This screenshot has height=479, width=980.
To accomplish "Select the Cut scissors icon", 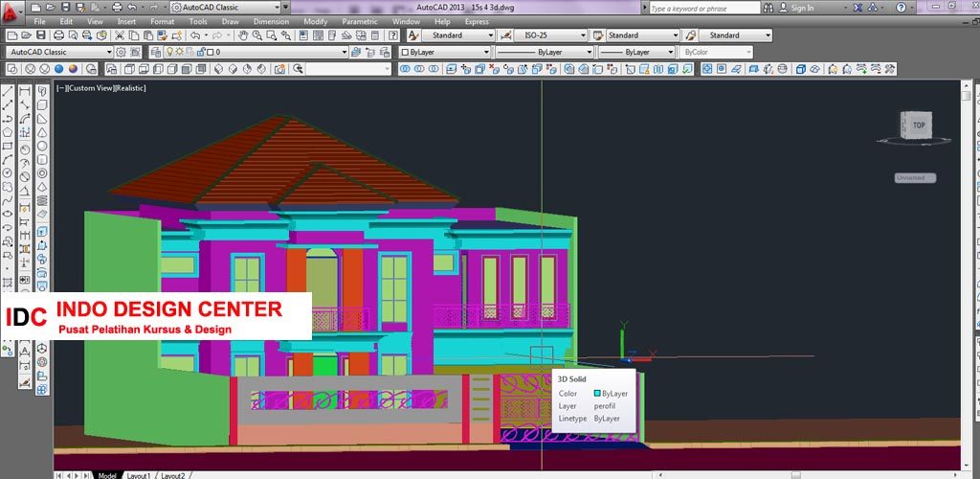I will click(x=119, y=35).
